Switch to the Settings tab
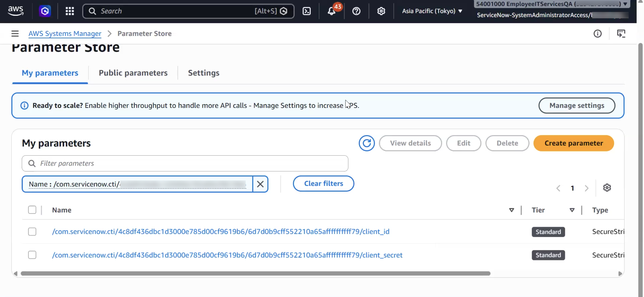644x297 pixels. 203,73
